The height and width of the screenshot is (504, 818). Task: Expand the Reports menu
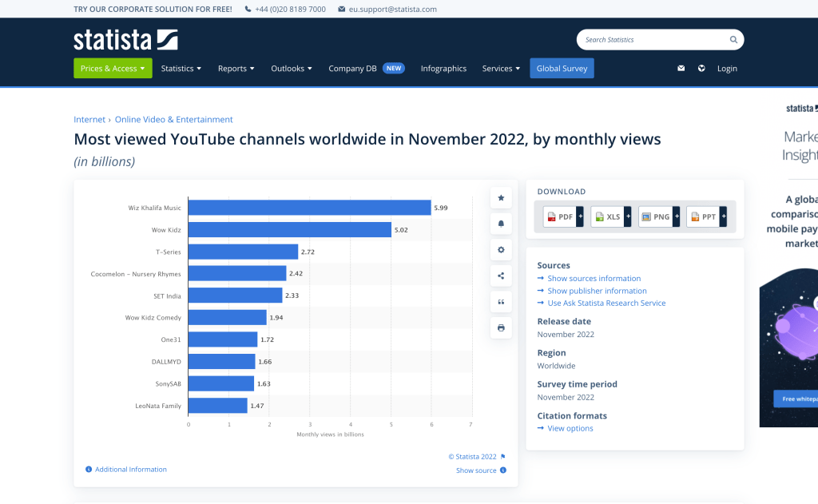click(x=236, y=69)
